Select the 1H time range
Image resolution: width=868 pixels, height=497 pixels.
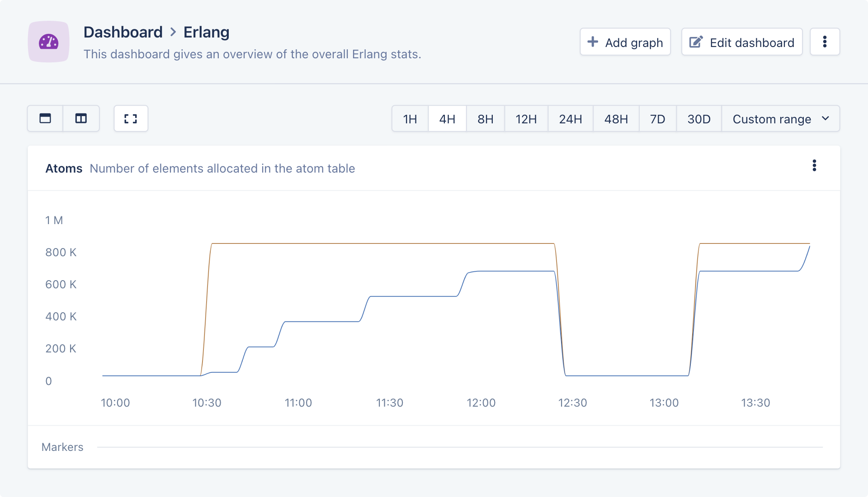(x=410, y=119)
